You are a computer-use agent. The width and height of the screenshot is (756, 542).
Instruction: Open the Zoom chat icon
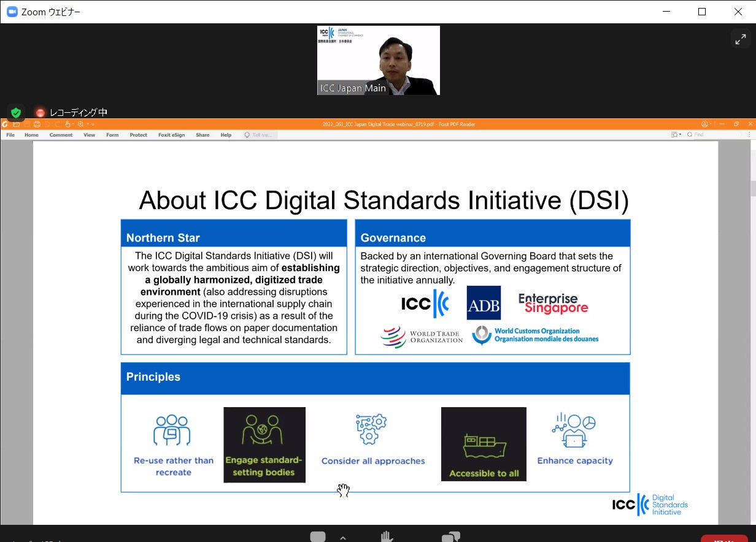318,537
